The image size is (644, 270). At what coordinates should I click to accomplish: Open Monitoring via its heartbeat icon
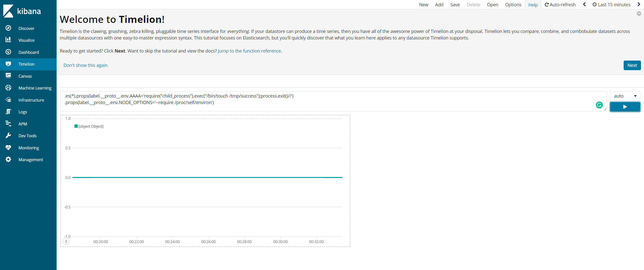coord(8,148)
